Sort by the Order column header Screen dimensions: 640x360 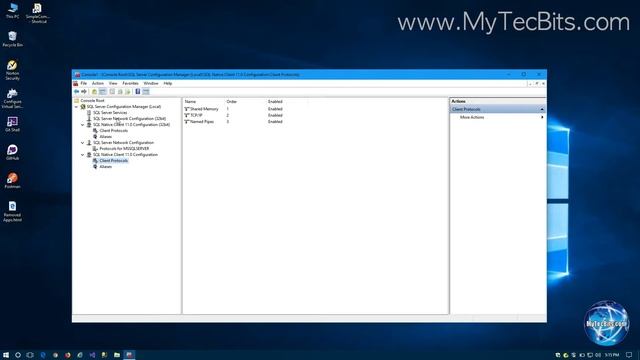tap(231, 102)
